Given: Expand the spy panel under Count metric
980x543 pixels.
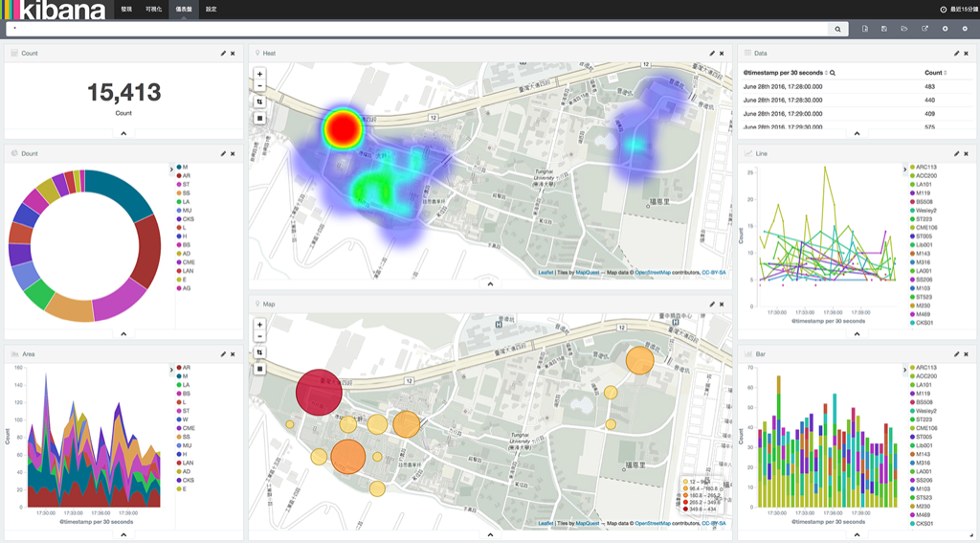Looking at the screenshot, I should (123, 134).
